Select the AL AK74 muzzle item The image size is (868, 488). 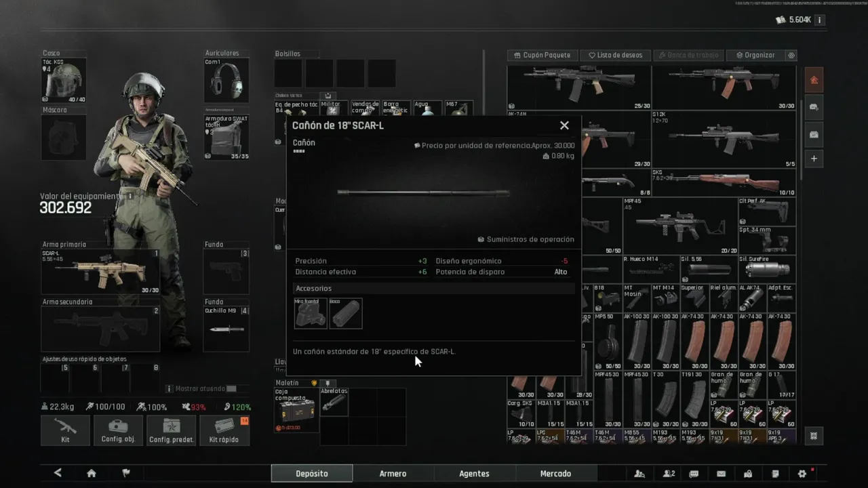tap(753, 298)
